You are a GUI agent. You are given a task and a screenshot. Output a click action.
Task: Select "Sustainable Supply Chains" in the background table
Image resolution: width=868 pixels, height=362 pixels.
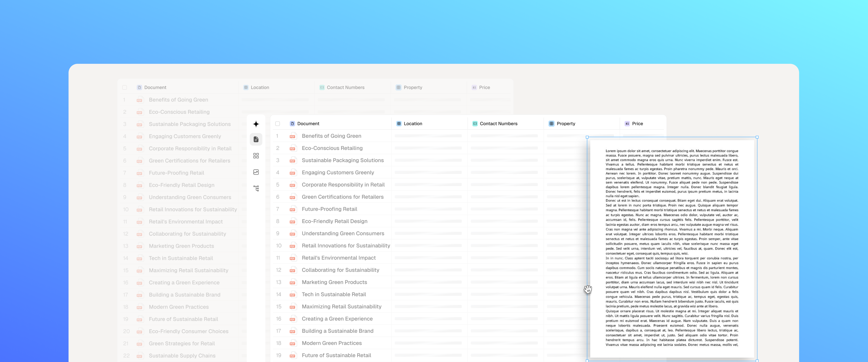(x=182, y=356)
